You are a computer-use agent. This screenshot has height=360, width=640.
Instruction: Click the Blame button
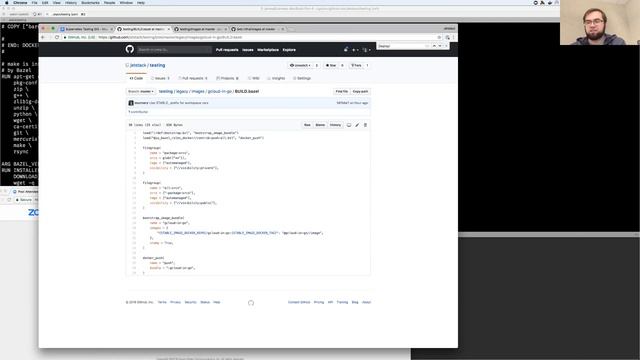point(320,125)
